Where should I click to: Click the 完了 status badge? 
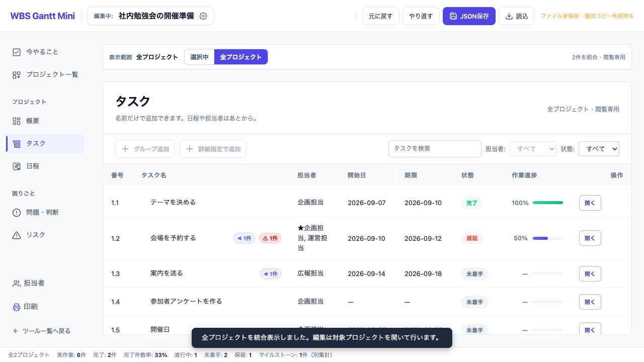point(472,203)
